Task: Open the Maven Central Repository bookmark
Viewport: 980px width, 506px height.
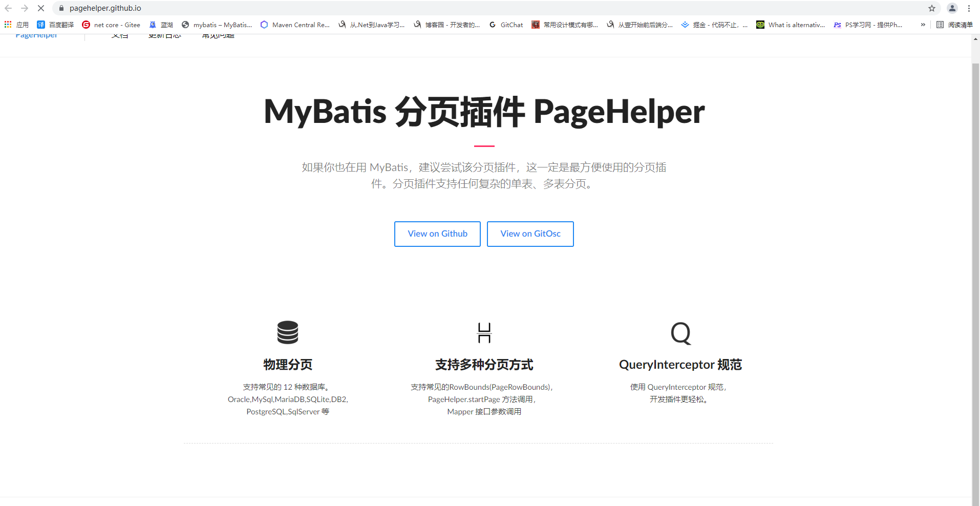Action: 295,25
